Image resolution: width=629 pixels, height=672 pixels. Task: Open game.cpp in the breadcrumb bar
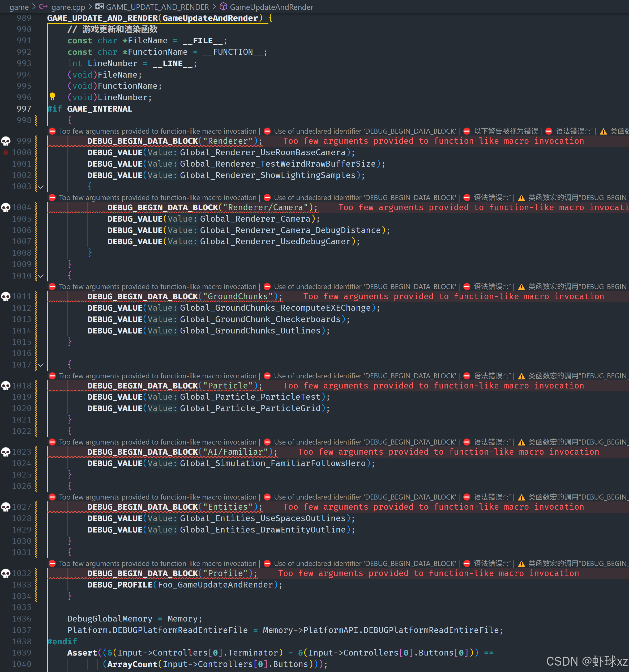click(68, 7)
